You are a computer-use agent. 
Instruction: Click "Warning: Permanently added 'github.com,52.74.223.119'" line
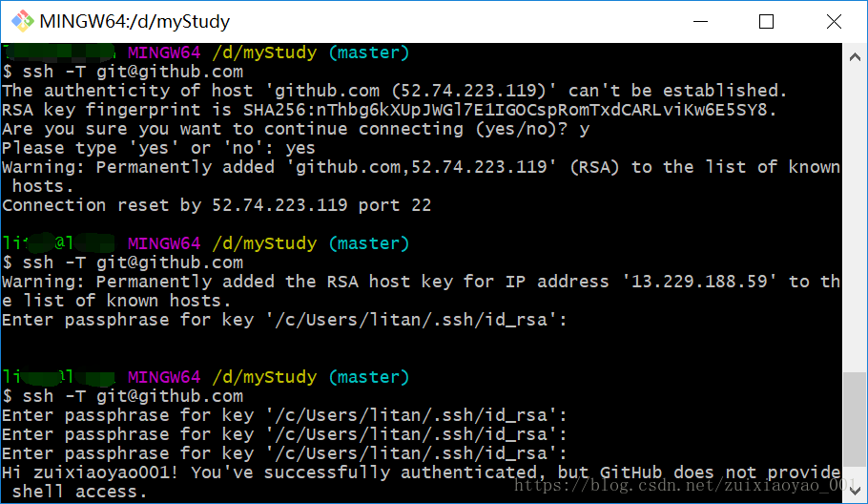(x=422, y=167)
